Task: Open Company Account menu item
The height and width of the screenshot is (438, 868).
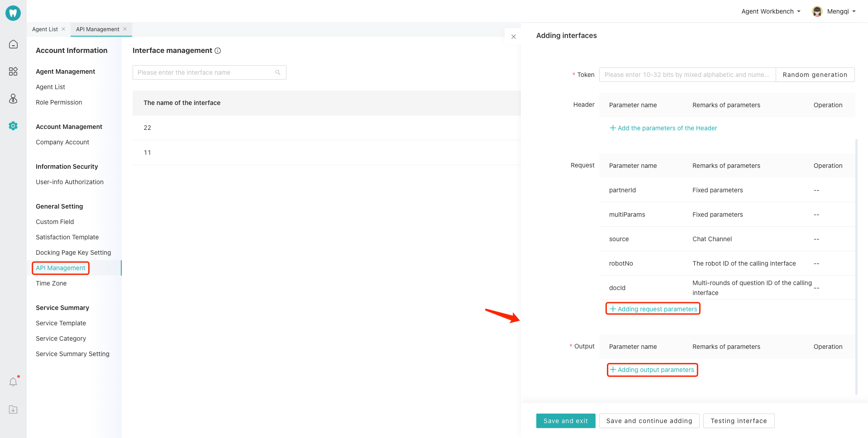Action: point(62,142)
